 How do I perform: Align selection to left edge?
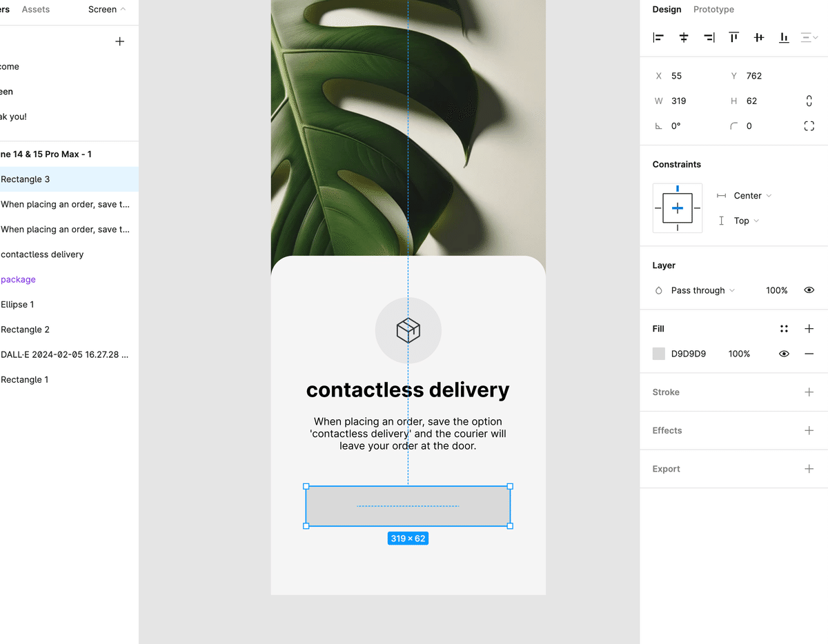click(x=658, y=38)
